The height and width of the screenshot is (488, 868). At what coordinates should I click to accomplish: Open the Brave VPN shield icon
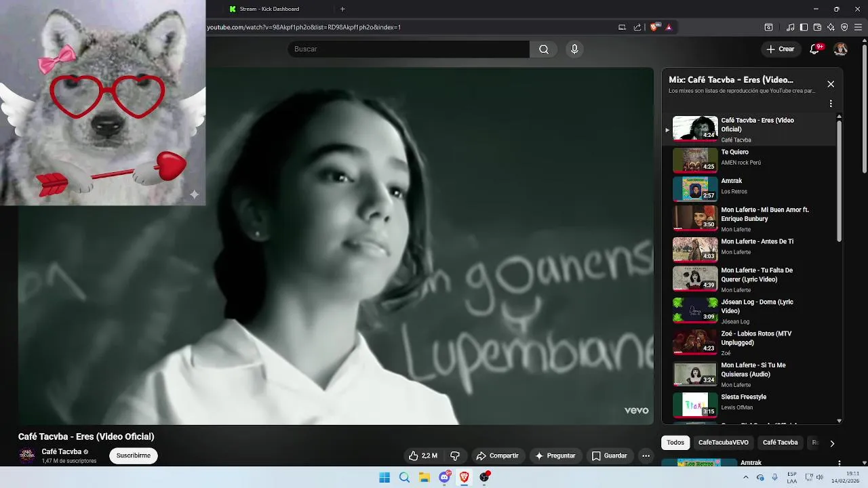[x=844, y=27]
